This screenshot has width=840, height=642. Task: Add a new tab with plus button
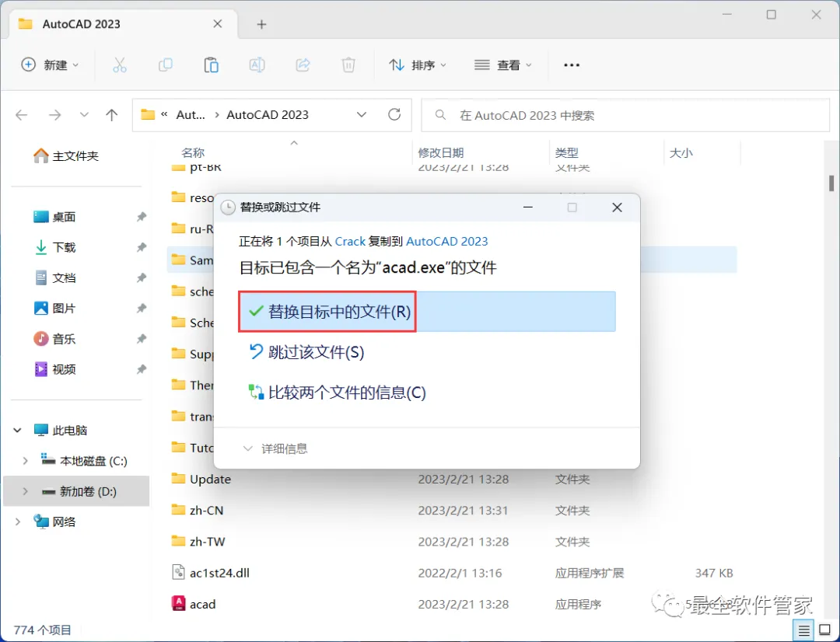point(261,24)
